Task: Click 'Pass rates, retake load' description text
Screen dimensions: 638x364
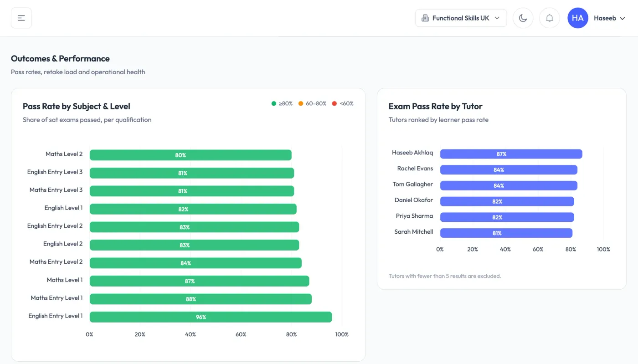Action: [x=78, y=72]
